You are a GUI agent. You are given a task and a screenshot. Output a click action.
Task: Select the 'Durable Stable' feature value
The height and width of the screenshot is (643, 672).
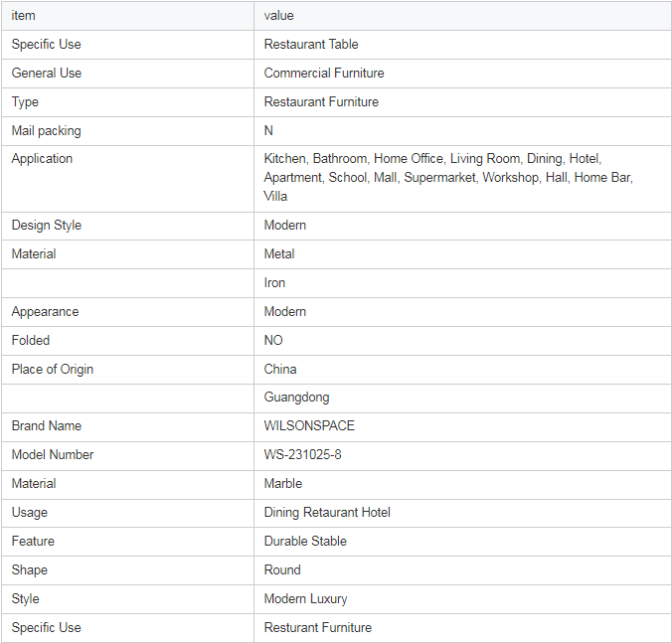(305, 541)
